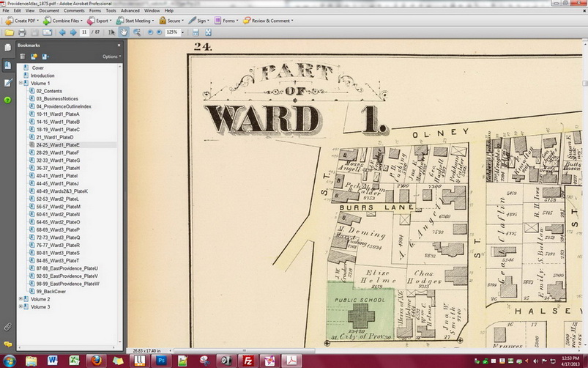Open the Comments panel icon
Viewport: 588px width, 368px height.
7,344
